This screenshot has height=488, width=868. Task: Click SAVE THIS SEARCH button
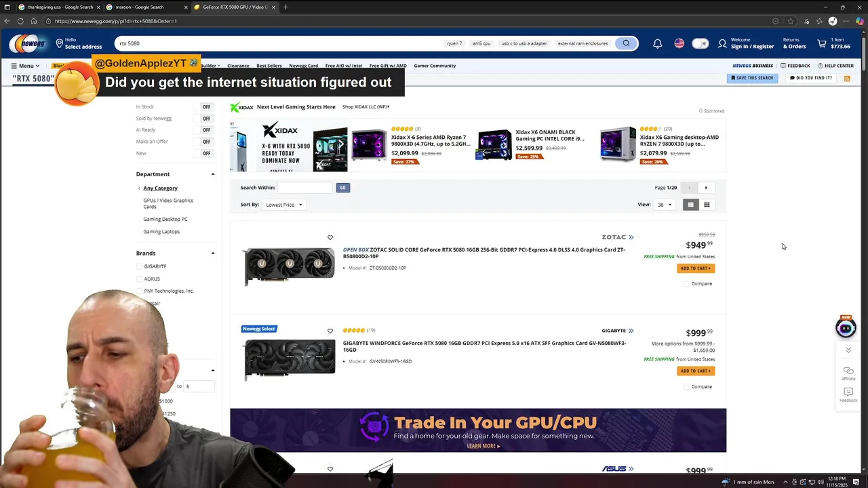click(752, 78)
